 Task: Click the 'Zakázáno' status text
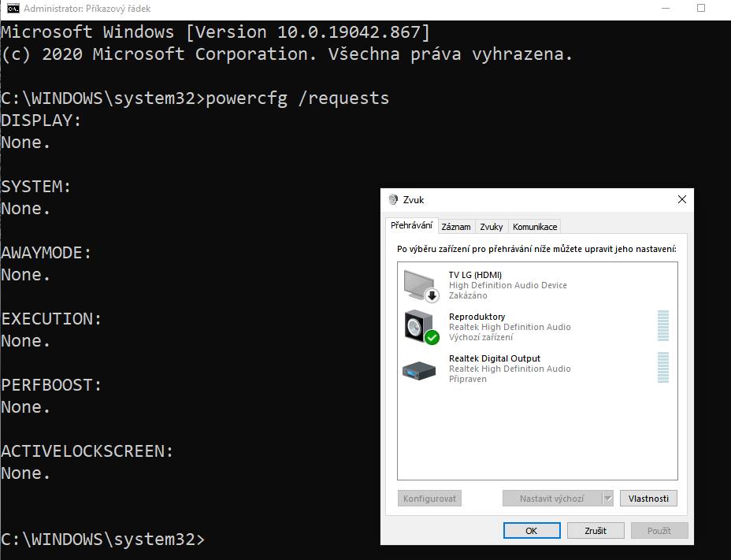(x=468, y=295)
